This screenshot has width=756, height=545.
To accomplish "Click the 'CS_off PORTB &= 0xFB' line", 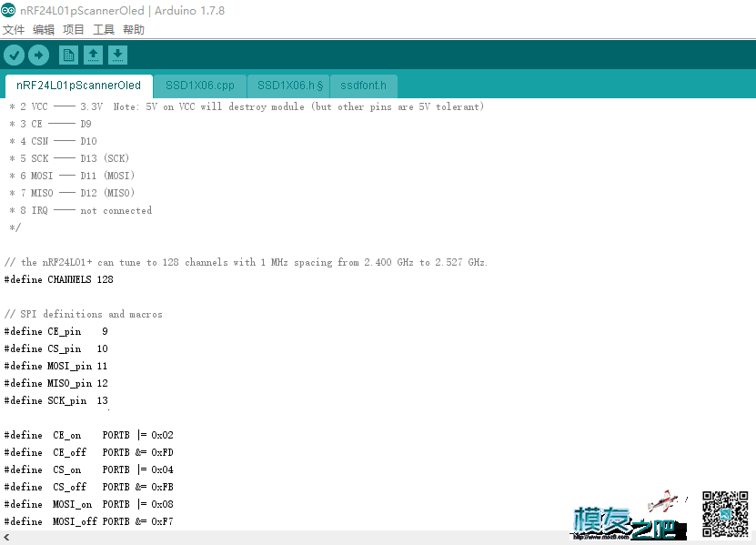I will [89, 487].
